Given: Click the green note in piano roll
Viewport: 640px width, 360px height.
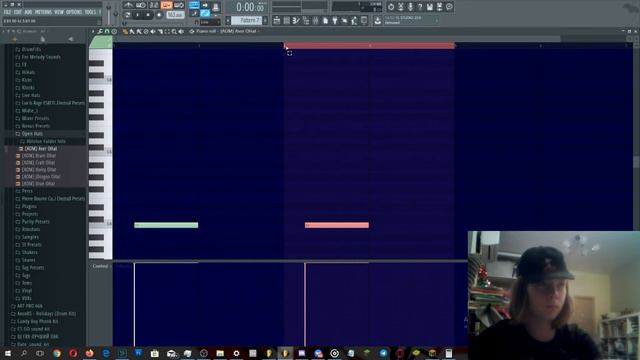Looking at the screenshot, I should click(x=166, y=225).
